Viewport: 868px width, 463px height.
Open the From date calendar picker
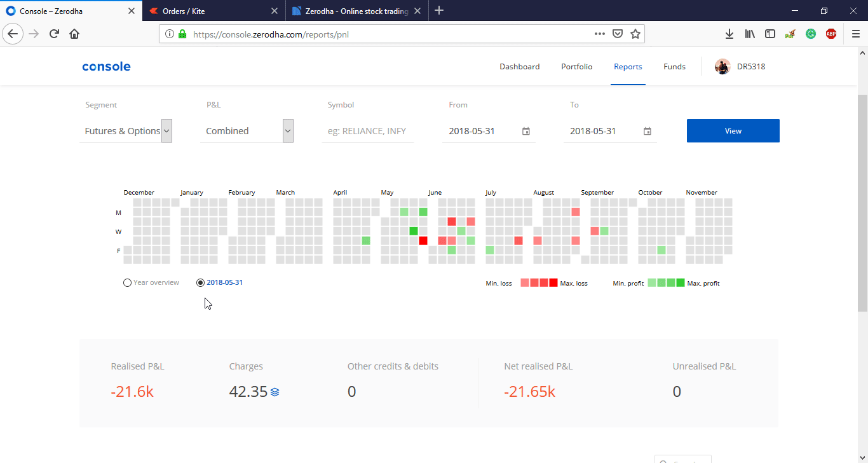[x=526, y=131]
